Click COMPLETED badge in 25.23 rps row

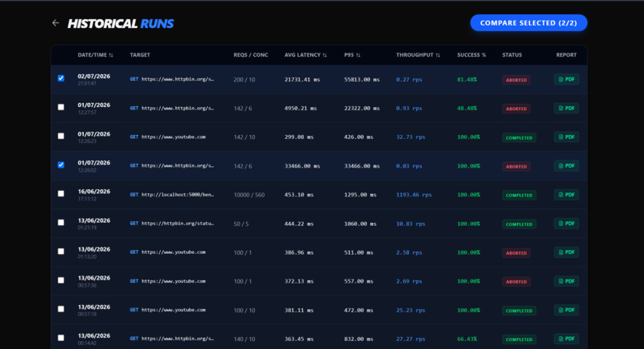(519, 311)
